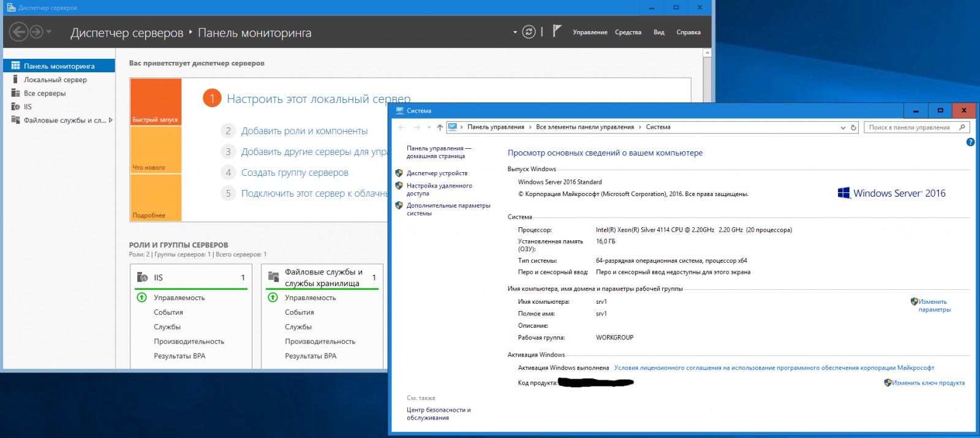
Task: Click search magnifier icon in control panel
Action: click(962, 127)
